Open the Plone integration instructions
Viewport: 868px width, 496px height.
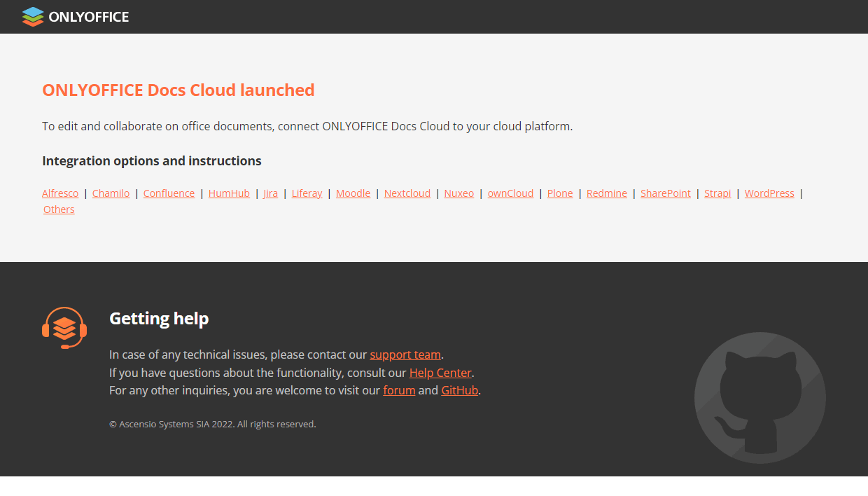(560, 193)
